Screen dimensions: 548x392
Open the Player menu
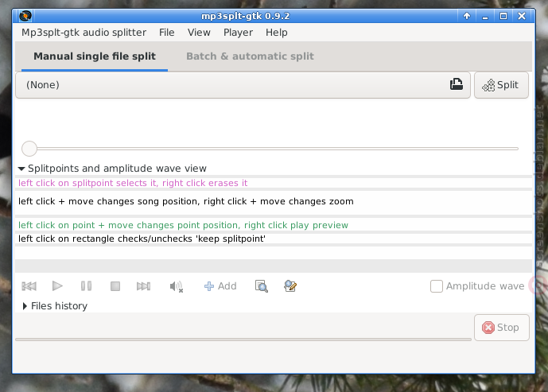(238, 33)
